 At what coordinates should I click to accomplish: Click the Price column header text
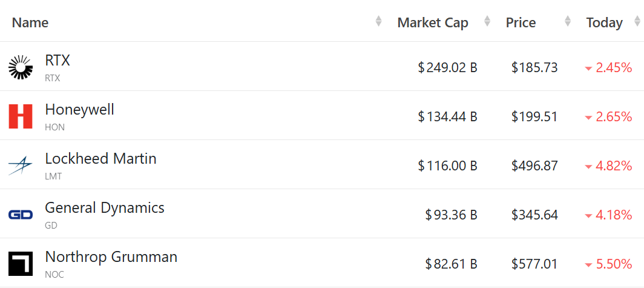click(521, 22)
